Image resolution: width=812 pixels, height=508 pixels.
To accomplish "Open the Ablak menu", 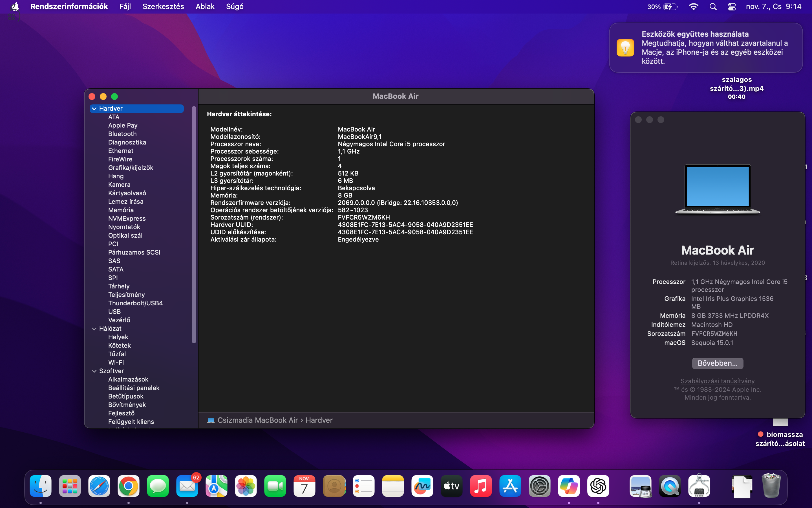I will pyautogui.click(x=205, y=7).
